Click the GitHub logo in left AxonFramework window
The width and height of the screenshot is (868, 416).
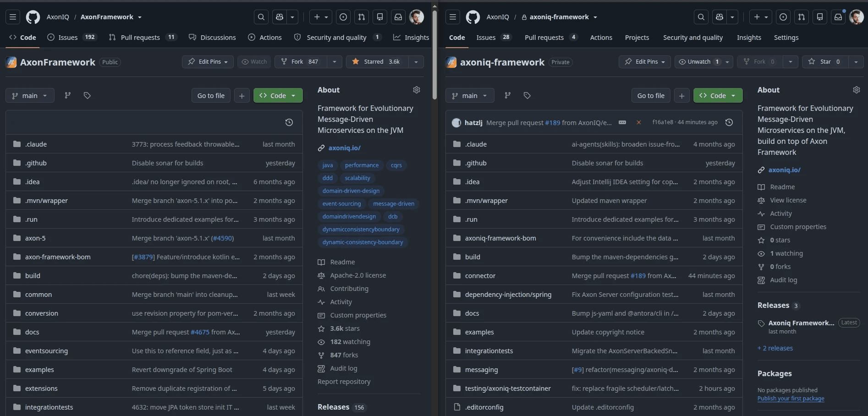click(33, 17)
